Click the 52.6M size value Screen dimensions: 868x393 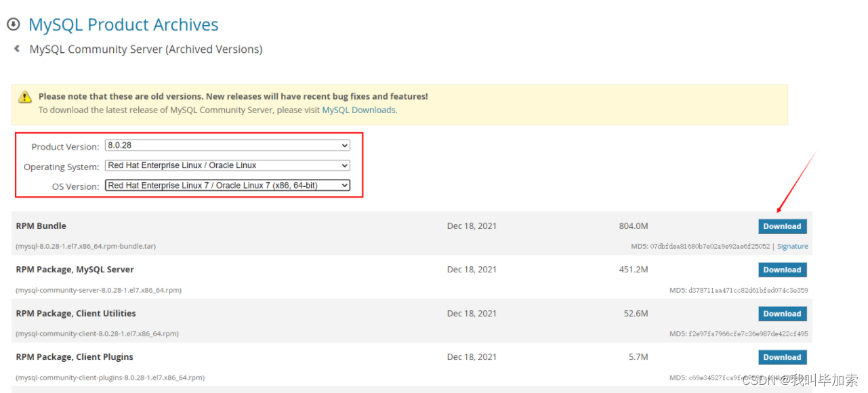[x=636, y=314]
